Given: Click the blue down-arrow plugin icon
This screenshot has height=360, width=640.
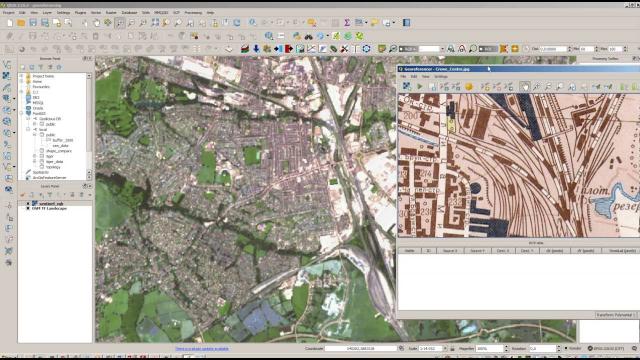Looking at the screenshot, I should pos(256,49).
